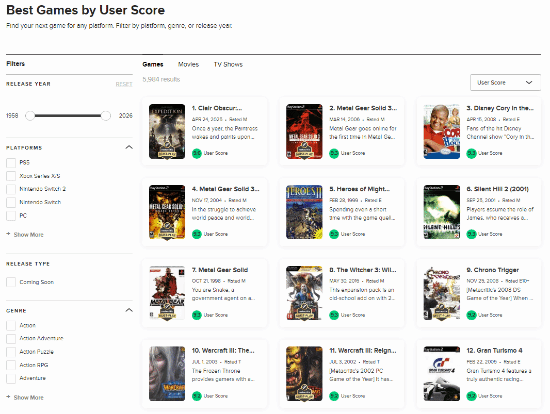Click the green score circle for Chrono Trigger
The width and height of the screenshot is (550, 414).
[471, 315]
